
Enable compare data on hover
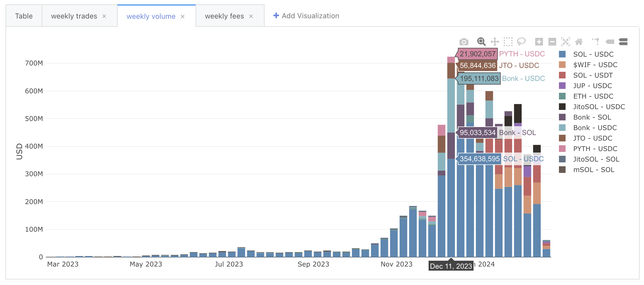tap(623, 42)
